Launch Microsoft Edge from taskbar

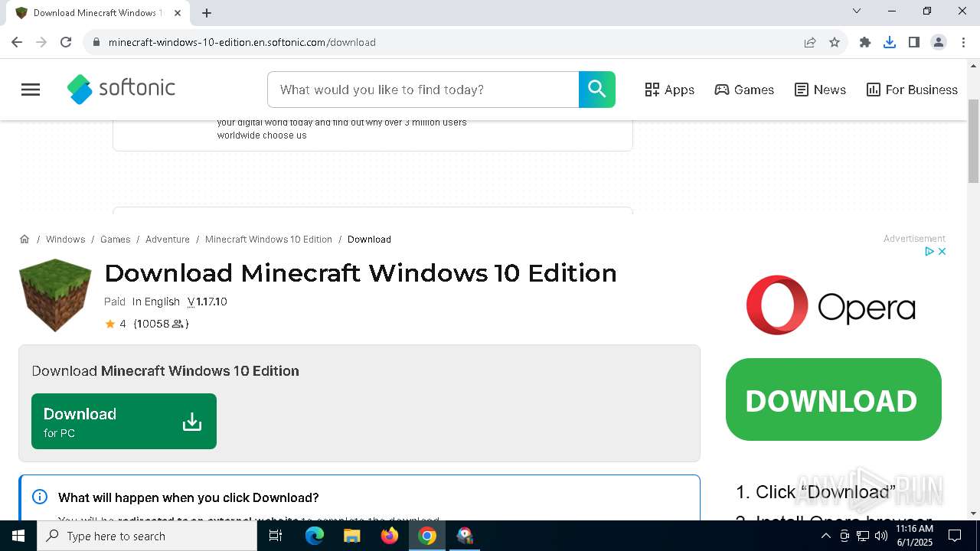pyautogui.click(x=315, y=536)
